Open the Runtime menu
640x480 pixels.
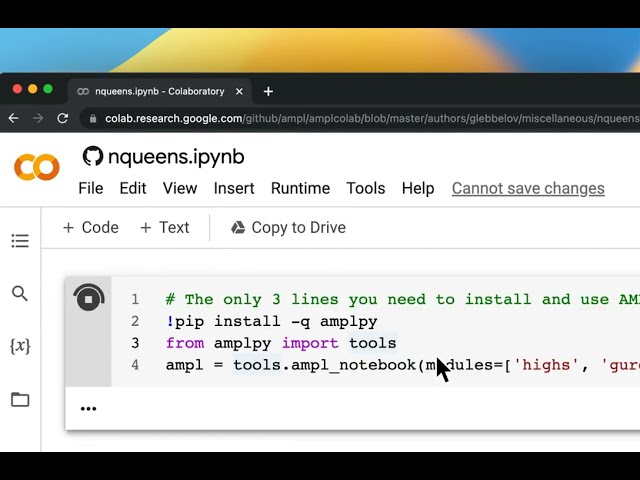[x=300, y=188]
